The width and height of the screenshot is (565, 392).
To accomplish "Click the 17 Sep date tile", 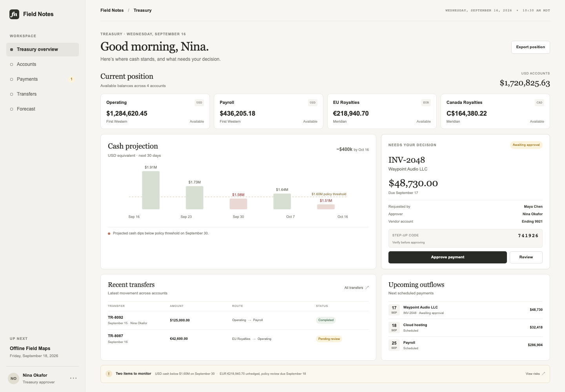I will (394, 310).
